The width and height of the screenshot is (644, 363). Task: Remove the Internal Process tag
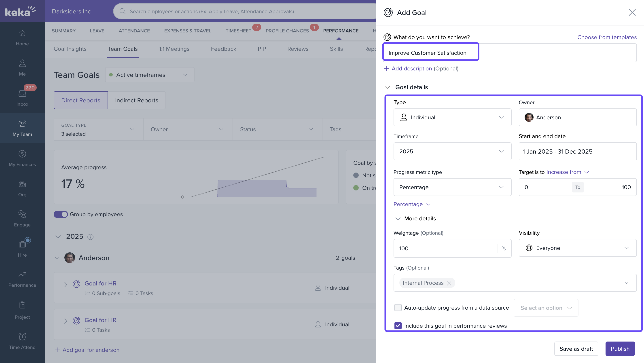click(449, 283)
